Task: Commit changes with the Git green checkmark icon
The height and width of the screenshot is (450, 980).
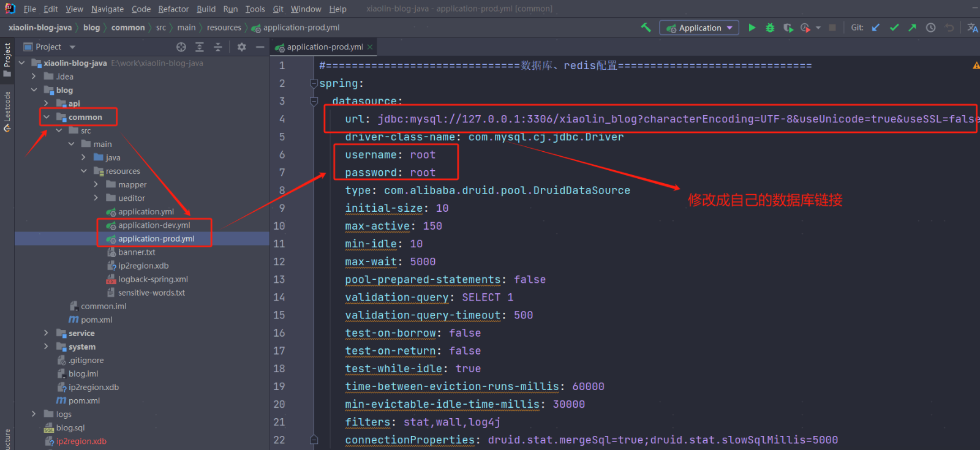Action: pos(894,28)
